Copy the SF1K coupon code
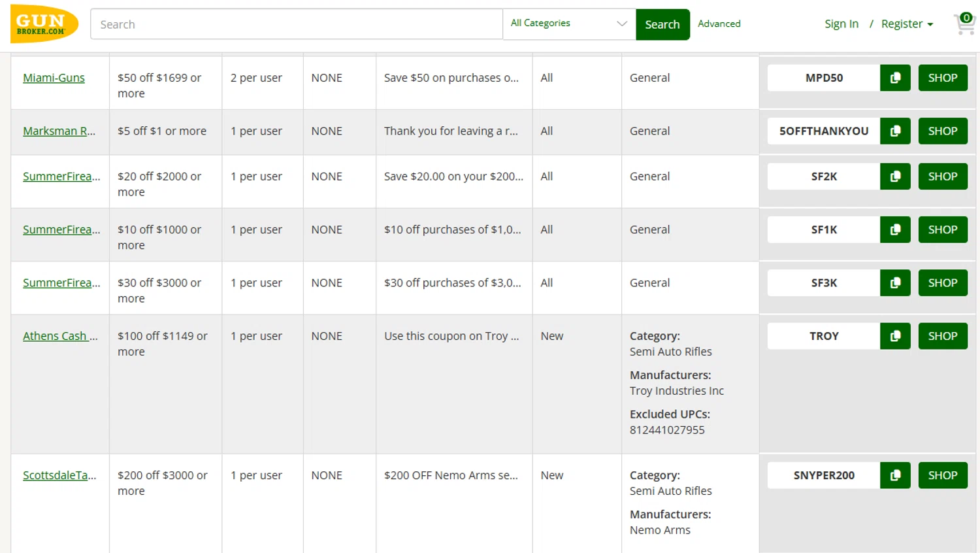The height and width of the screenshot is (553, 980). [x=895, y=229]
